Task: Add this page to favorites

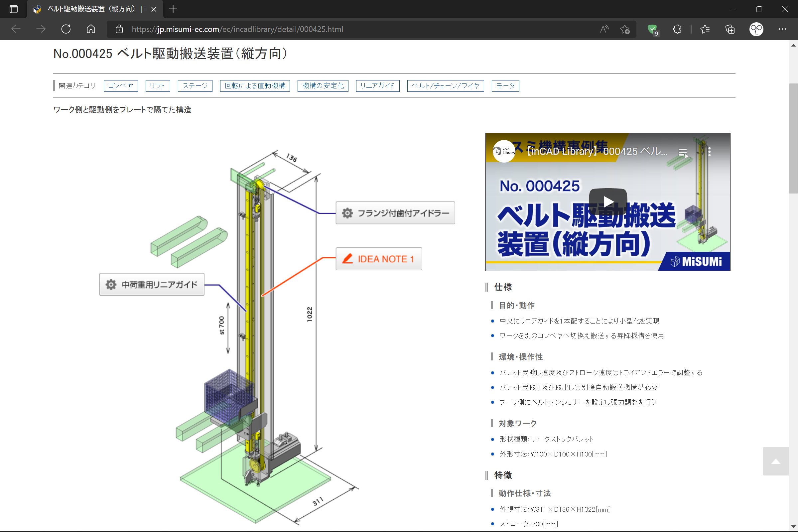Action: coord(625,29)
